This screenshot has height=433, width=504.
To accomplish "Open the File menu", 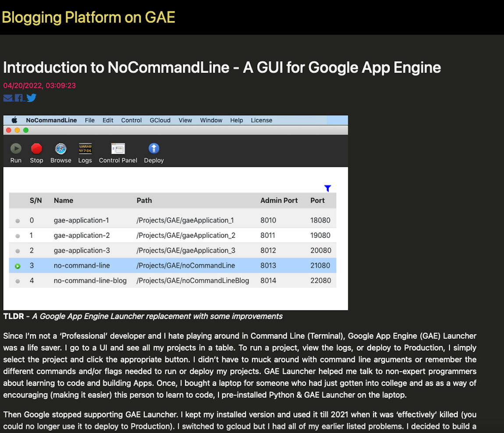I will click(x=90, y=120).
